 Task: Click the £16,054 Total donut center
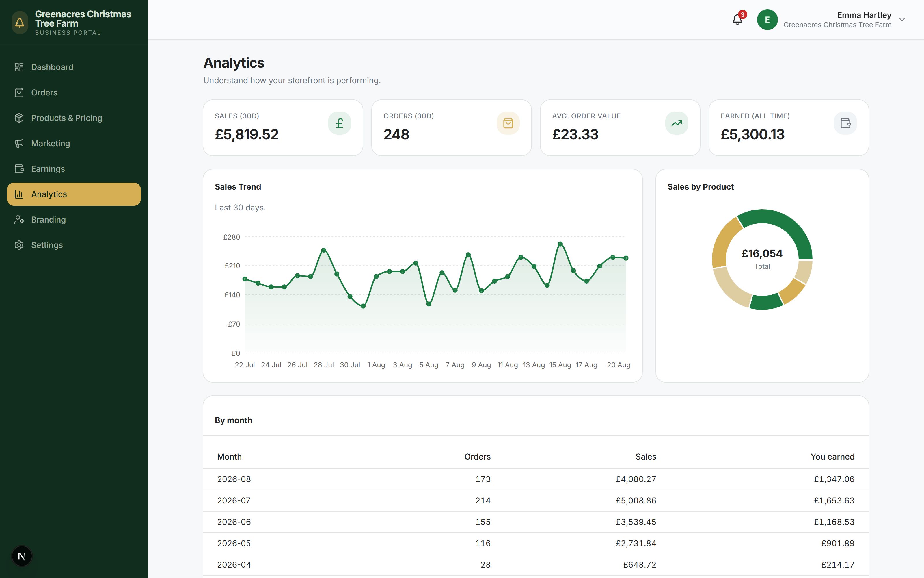pos(762,259)
